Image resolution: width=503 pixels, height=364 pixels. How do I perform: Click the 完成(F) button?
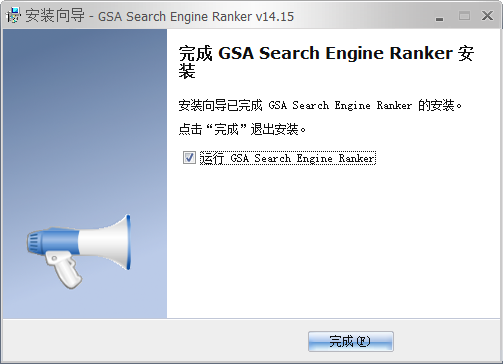point(351,341)
